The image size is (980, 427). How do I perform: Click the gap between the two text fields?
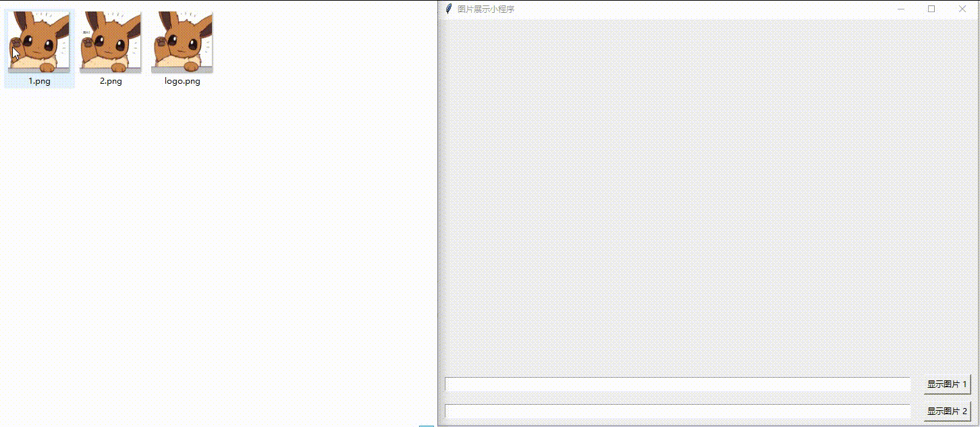point(677,398)
